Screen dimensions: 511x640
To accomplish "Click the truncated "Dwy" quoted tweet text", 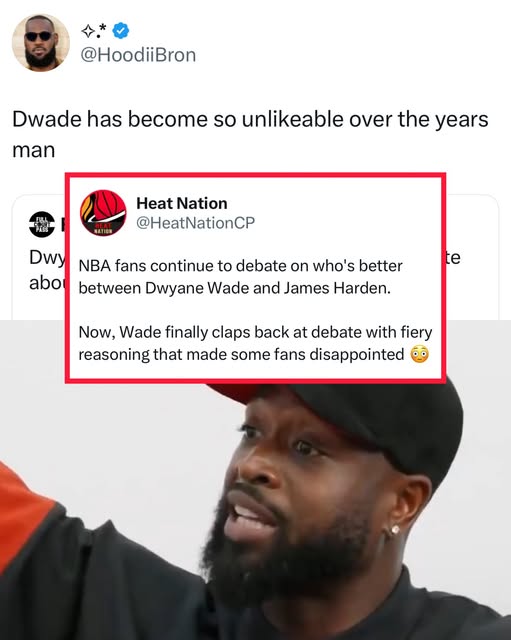I will point(47,258).
